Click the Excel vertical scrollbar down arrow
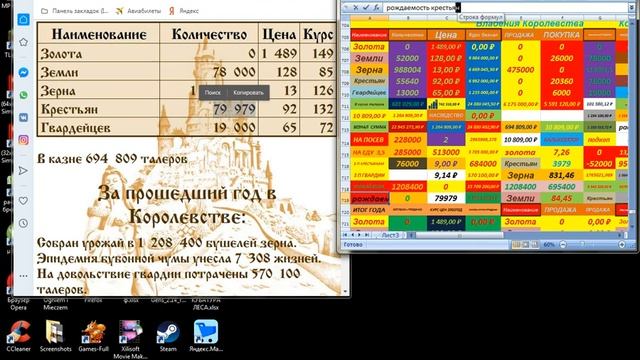This screenshot has height=360, width=640. 632,226
